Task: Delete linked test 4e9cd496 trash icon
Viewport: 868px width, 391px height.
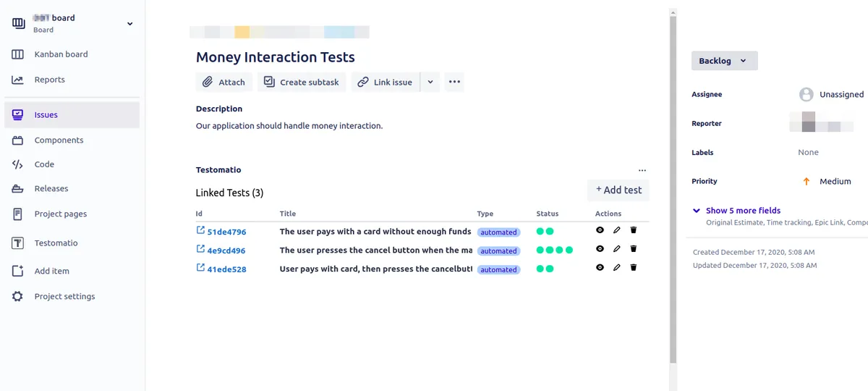Action: tap(634, 248)
